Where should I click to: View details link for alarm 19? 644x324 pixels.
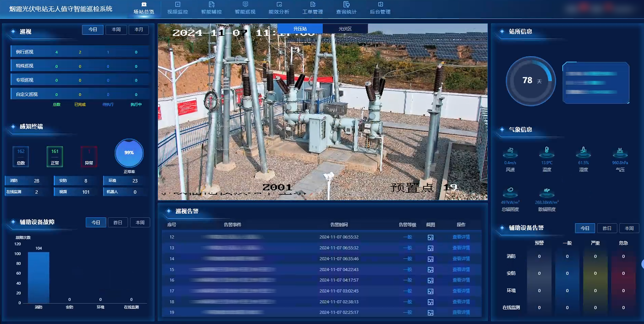point(461,313)
